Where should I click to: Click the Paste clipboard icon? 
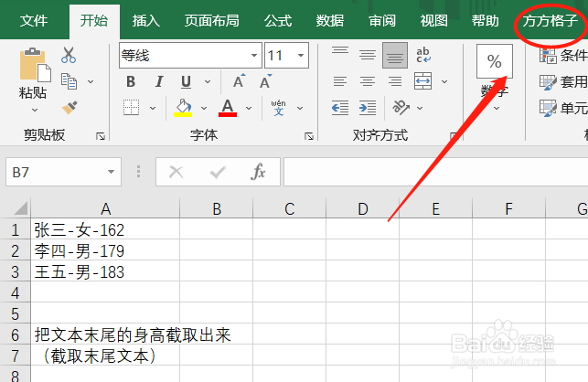36,65
